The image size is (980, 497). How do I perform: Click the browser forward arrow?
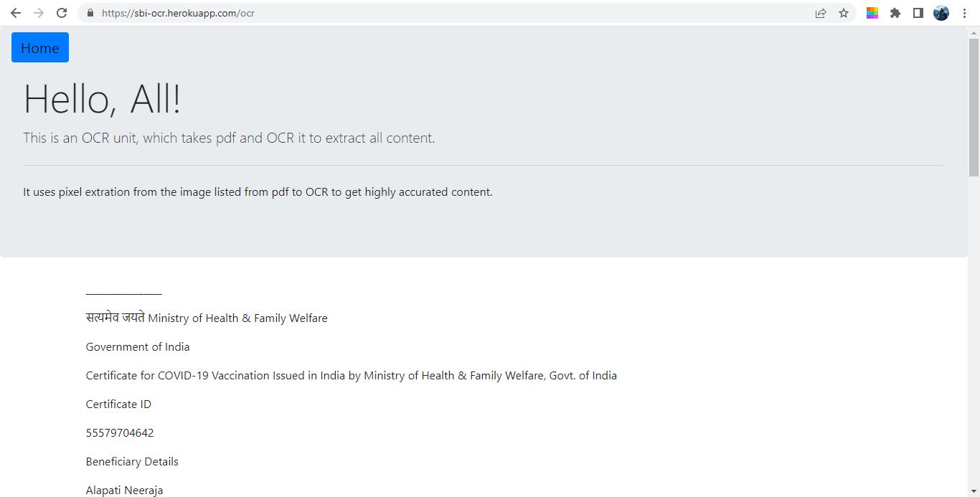[39, 13]
